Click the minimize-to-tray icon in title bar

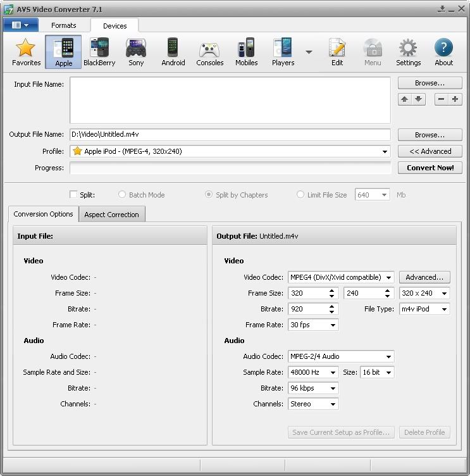[x=442, y=9]
